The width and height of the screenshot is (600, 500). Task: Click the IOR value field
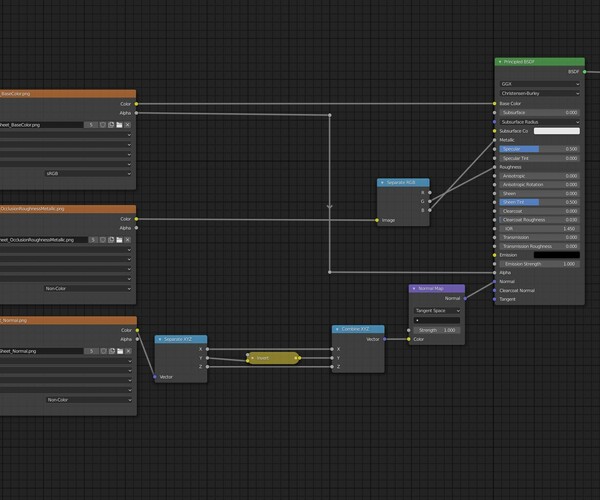click(x=540, y=229)
